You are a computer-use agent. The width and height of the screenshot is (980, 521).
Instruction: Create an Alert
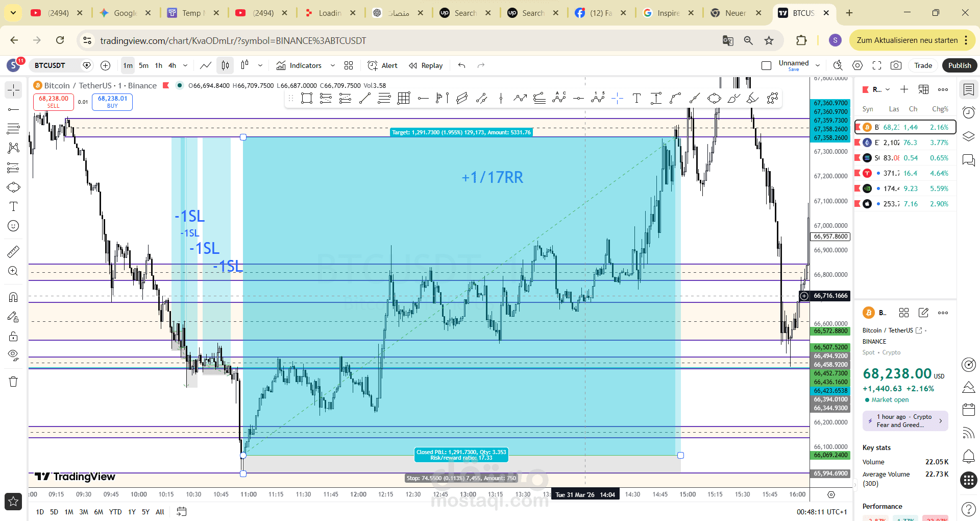(x=383, y=65)
